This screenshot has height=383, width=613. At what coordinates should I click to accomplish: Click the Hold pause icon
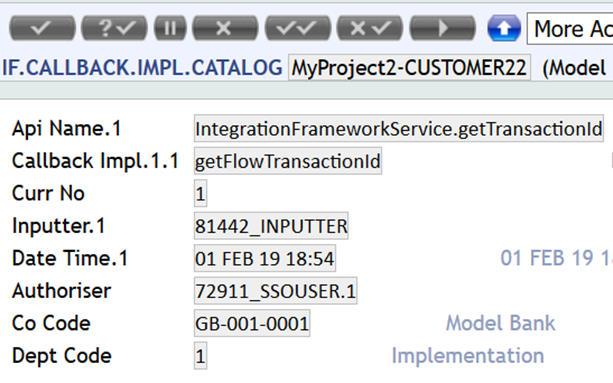pos(170,28)
